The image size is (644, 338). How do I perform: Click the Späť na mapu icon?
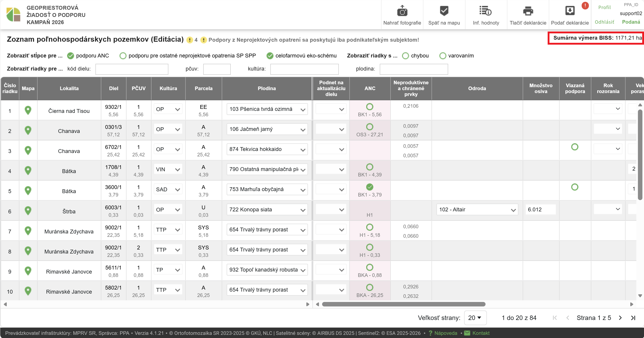[444, 11]
